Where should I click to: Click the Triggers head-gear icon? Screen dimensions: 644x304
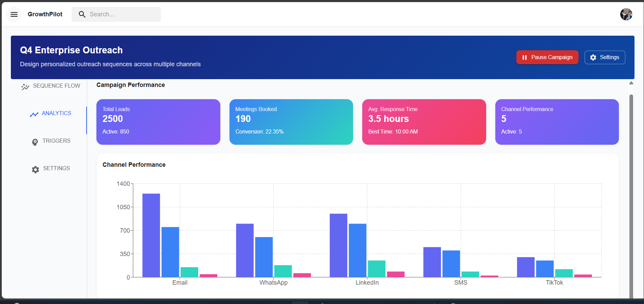(35, 142)
